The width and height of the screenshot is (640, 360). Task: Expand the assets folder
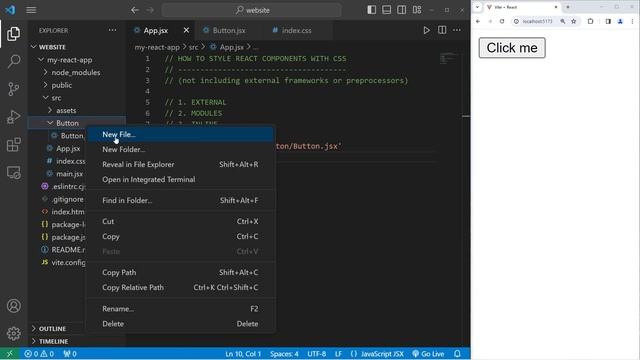tap(62, 110)
